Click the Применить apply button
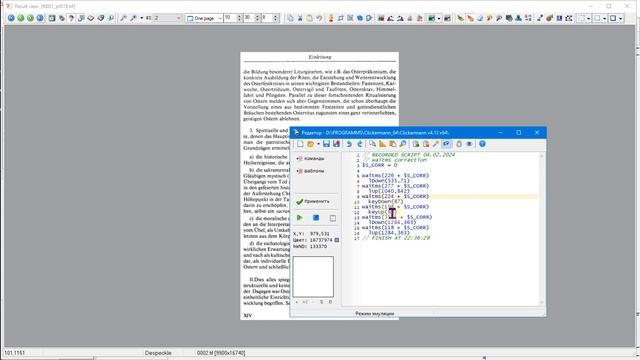The height and width of the screenshot is (360, 640). (x=313, y=202)
